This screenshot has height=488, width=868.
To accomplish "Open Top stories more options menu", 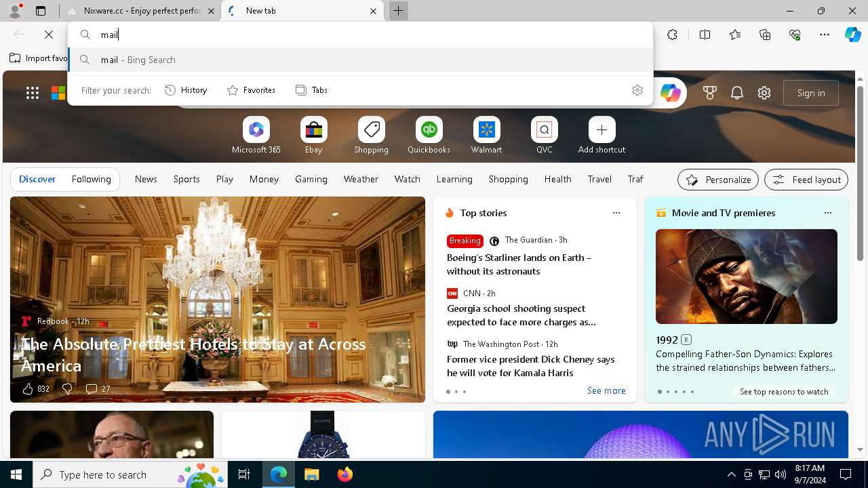I will pyautogui.click(x=616, y=213).
